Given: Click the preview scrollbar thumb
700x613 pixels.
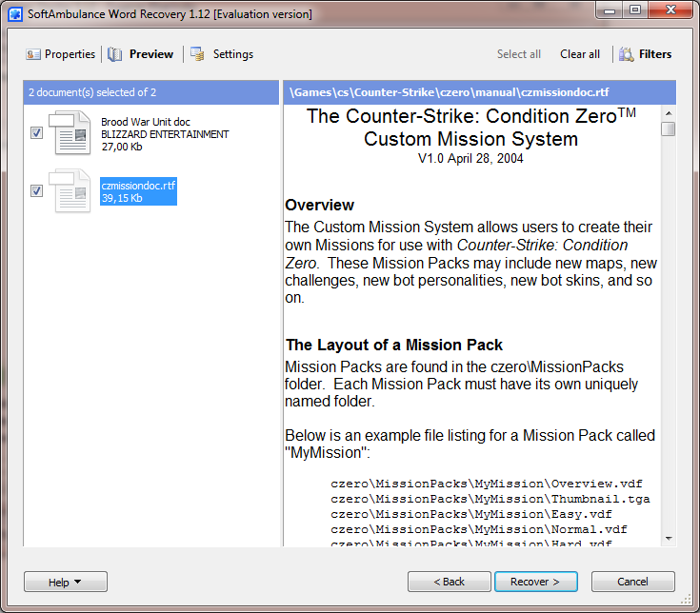Looking at the screenshot, I should (x=669, y=129).
